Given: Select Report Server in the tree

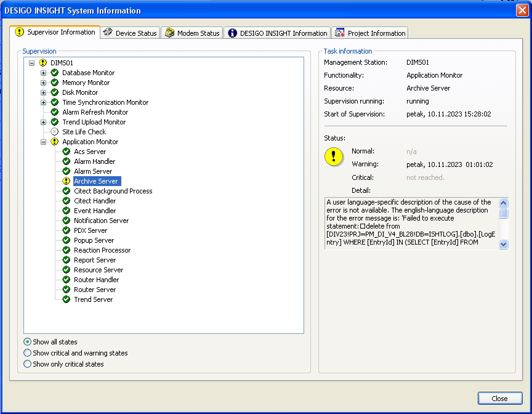Looking at the screenshot, I should tap(95, 260).
